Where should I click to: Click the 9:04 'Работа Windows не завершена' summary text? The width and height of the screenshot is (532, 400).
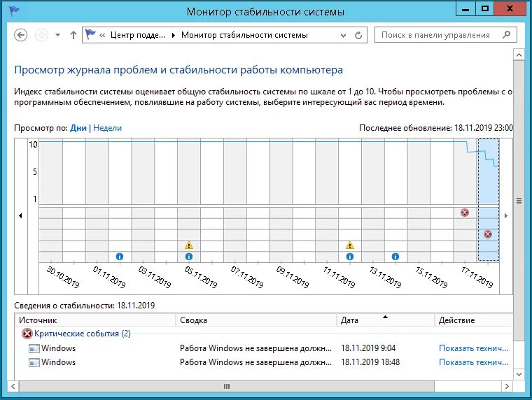tap(255, 348)
